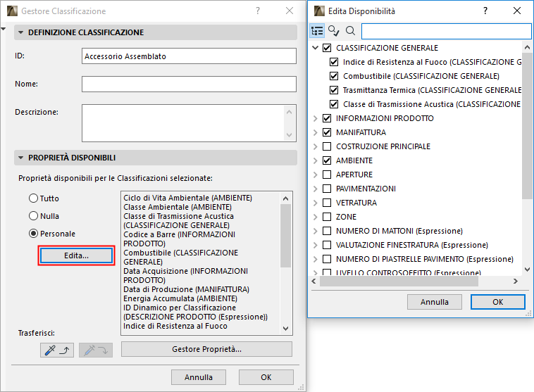Collapse DEFINIZIONE CLASSIFICAZIONE panel
The height and width of the screenshot is (392, 534).
20,32
